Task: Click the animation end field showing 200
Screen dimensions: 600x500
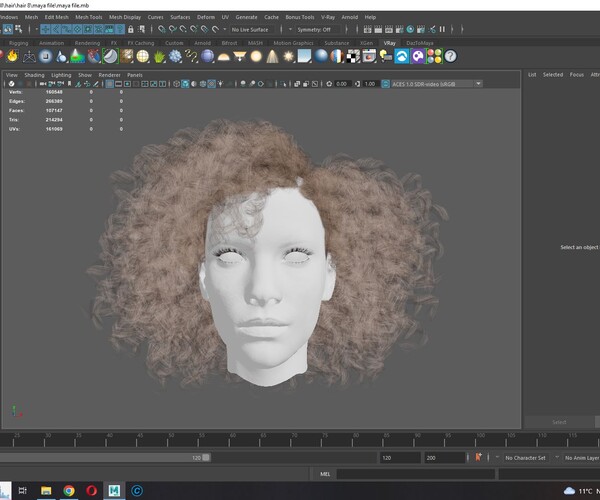Action: coord(444,458)
